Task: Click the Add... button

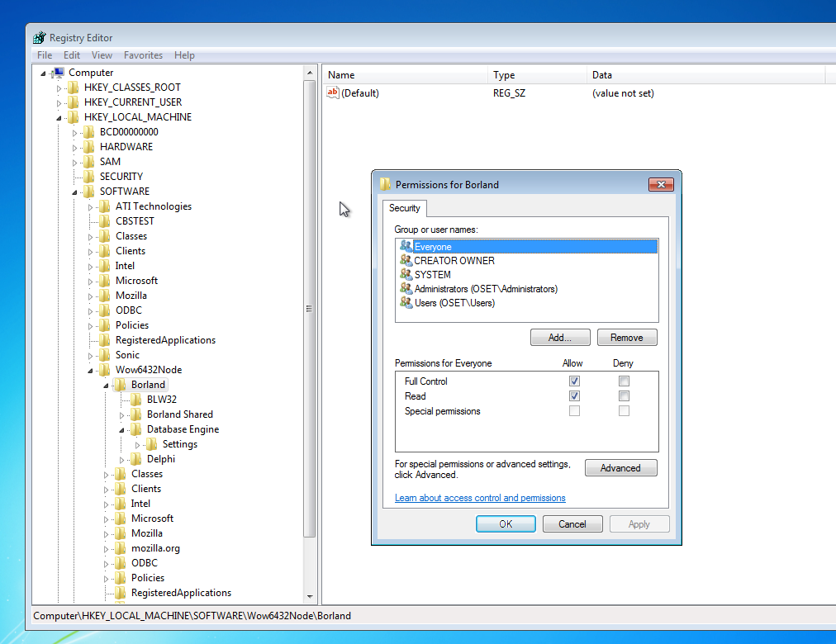Action: [x=560, y=338]
